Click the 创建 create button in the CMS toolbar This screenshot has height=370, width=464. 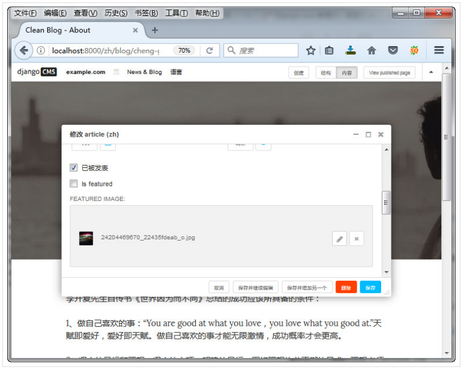tap(299, 73)
